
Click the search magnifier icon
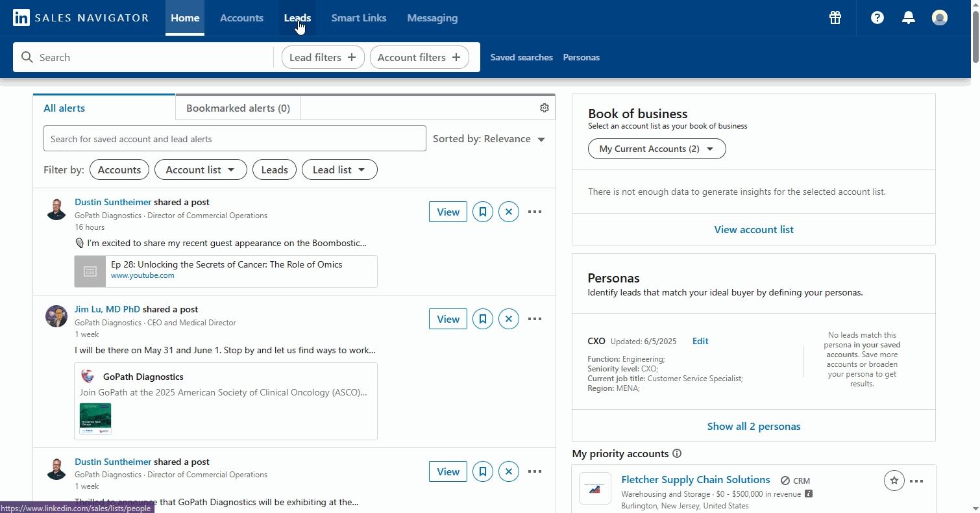point(27,57)
